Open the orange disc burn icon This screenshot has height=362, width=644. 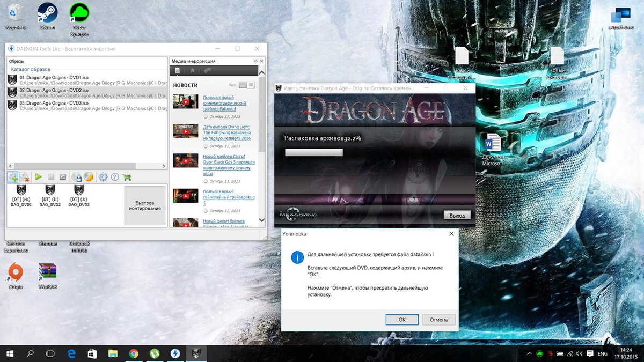(89, 176)
